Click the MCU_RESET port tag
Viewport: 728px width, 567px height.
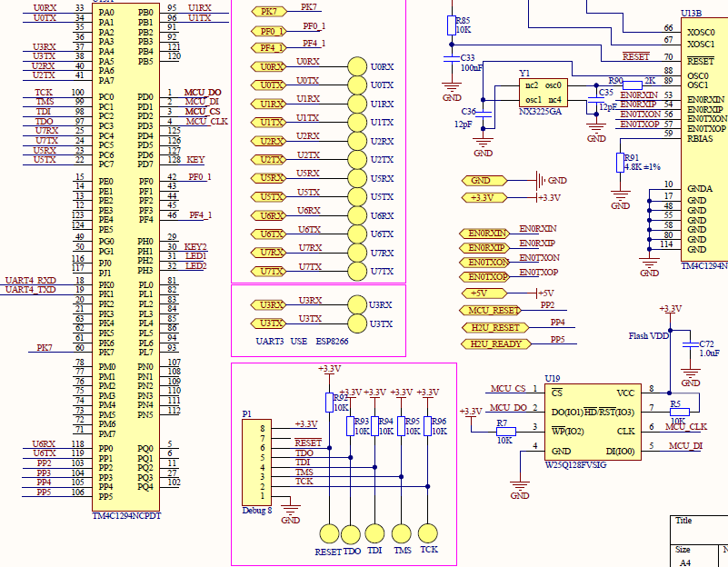490,310
